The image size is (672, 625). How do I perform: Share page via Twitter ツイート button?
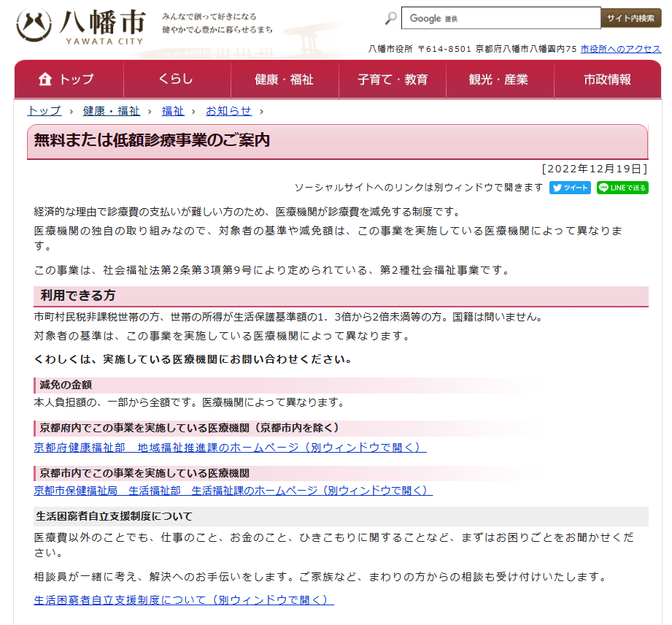coord(570,188)
